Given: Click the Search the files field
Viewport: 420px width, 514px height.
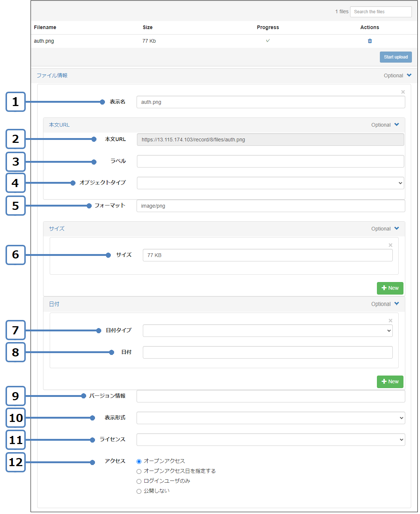Looking at the screenshot, I should 381,12.
